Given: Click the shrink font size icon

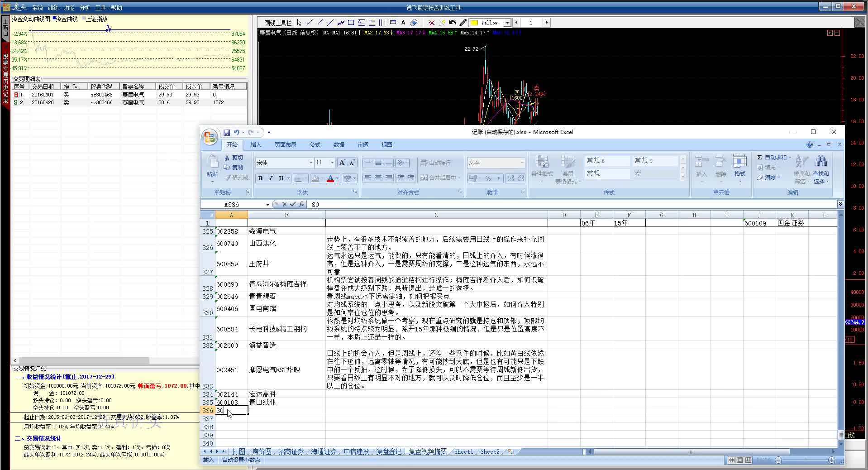Looking at the screenshot, I should click(353, 163).
